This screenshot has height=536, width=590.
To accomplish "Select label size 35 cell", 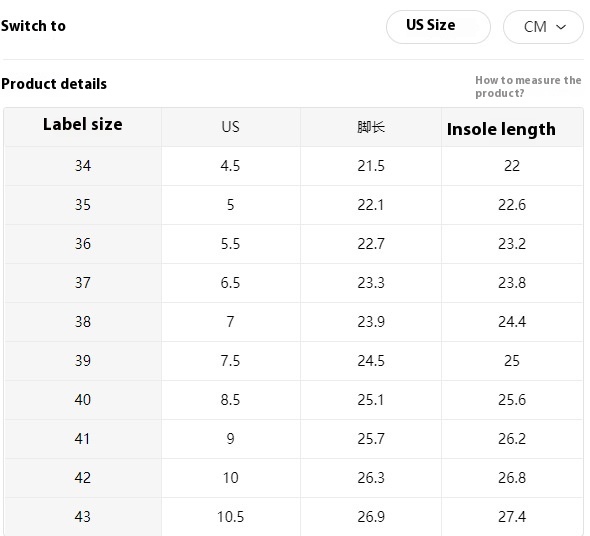I will point(83,205).
